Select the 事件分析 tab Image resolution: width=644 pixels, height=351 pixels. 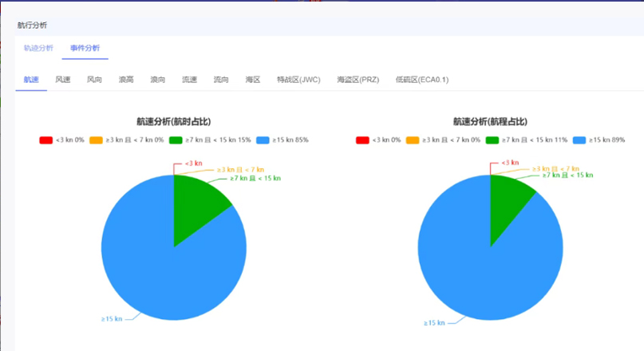85,48
